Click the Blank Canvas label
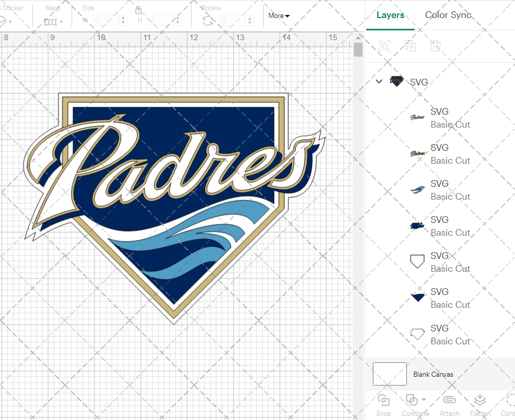The width and height of the screenshot is (515, 420). tap(433, 374)
